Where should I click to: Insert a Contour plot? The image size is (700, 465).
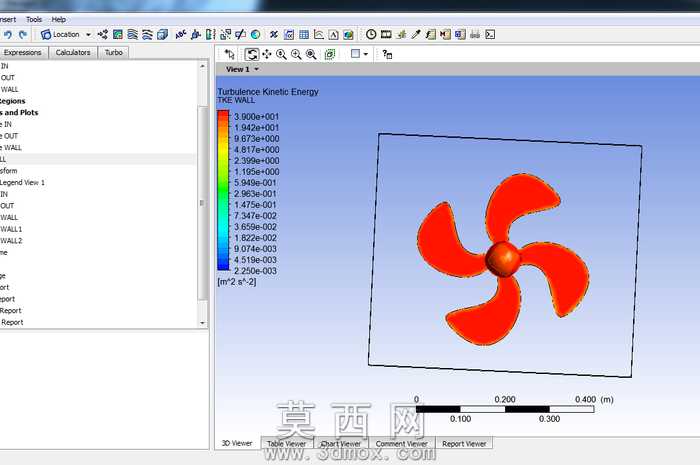click(117, 34)
